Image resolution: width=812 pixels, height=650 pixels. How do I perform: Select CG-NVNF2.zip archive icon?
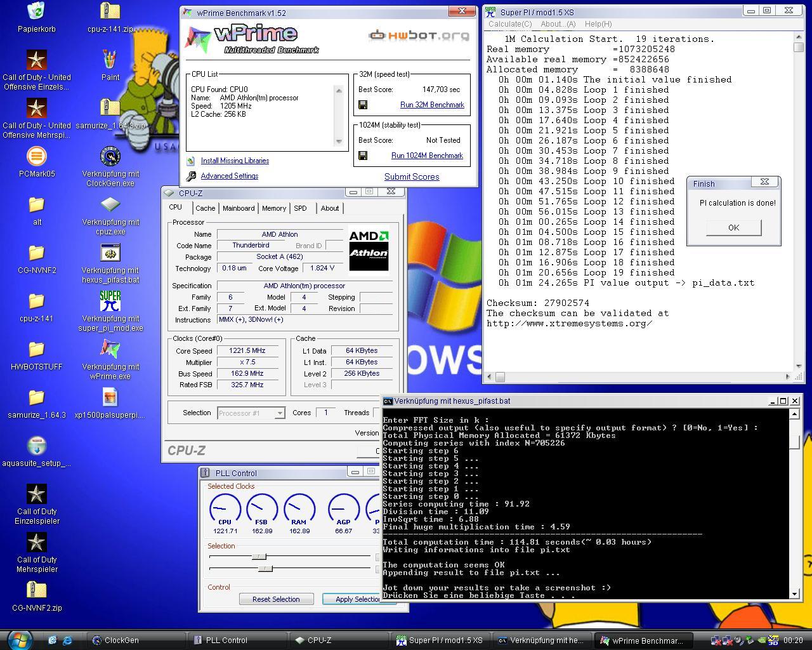(36, 590)
